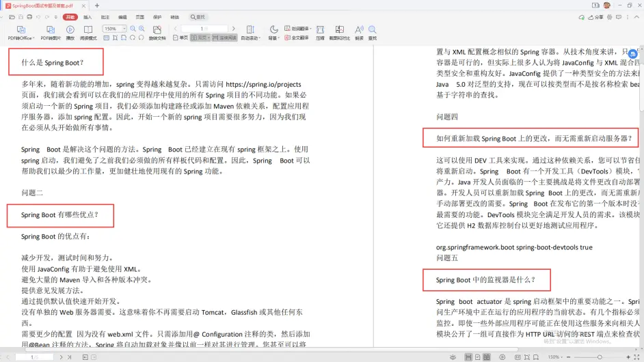Click the 查找 find icon in ribbon
The image size is (644, 362).
372,29
